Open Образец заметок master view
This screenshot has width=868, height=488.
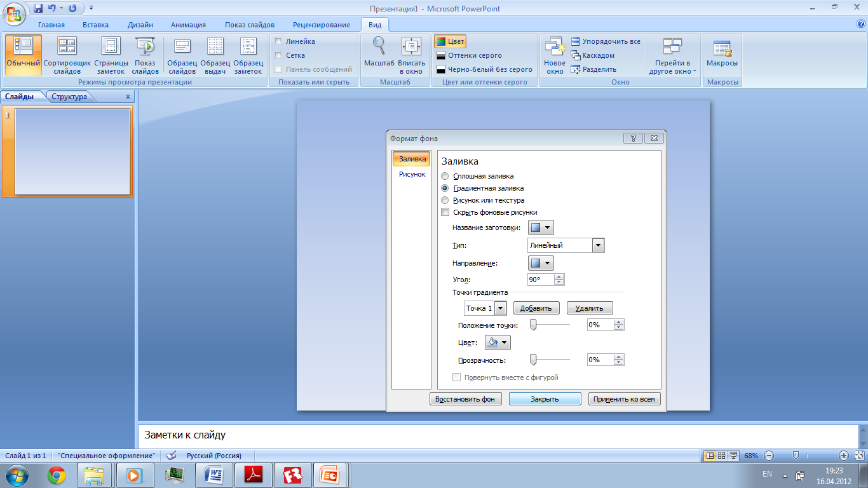click(x=248, y=55)
